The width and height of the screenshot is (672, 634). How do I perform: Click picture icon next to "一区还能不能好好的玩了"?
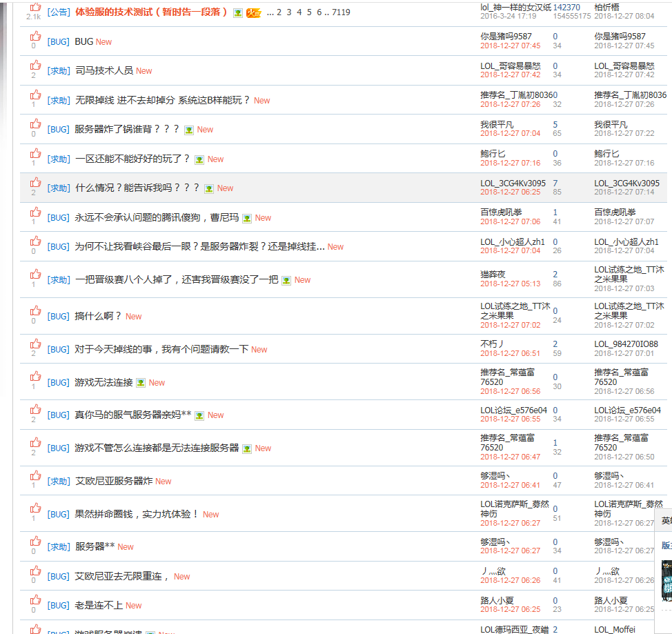(x=199, y=159)
